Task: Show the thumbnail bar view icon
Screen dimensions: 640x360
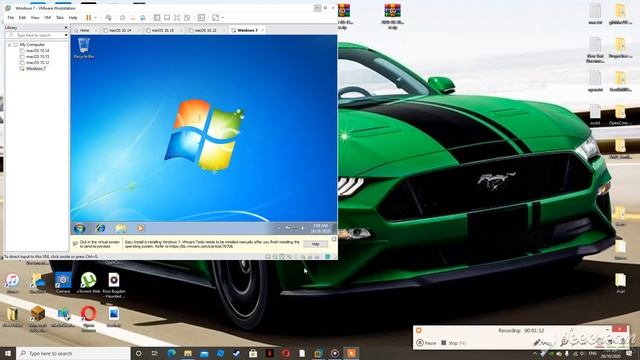Action: point(167,18)
